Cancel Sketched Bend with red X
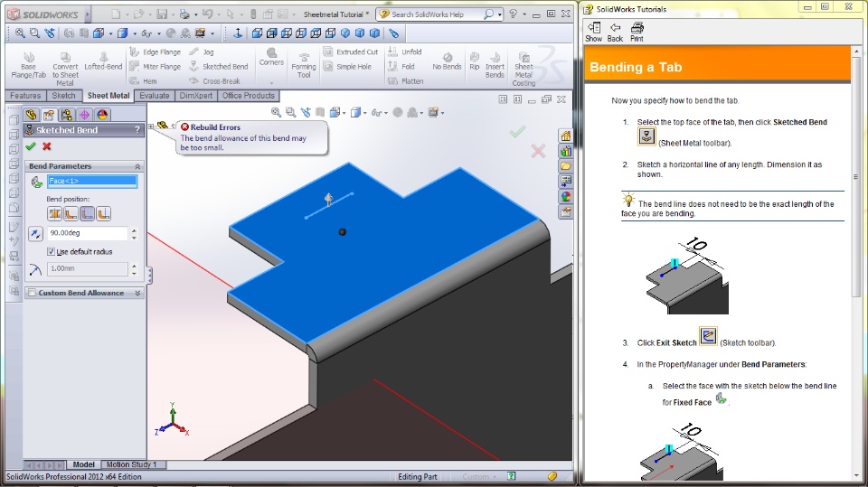 point(46,146)
